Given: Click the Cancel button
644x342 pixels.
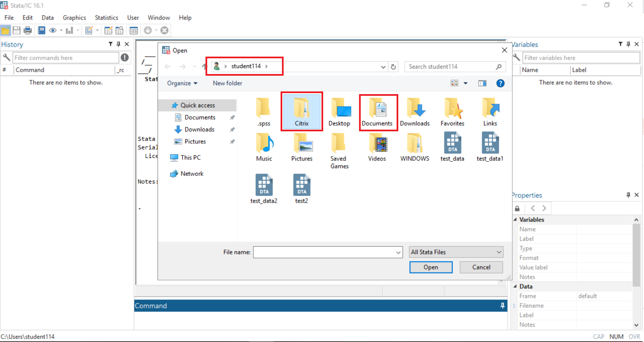Looking at the screenshot, I should pos(481,267).
